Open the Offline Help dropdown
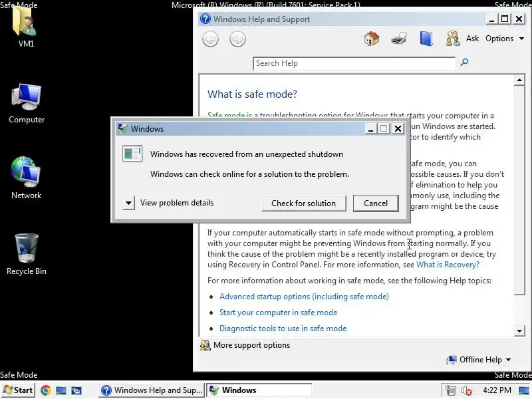 [479, 360]
